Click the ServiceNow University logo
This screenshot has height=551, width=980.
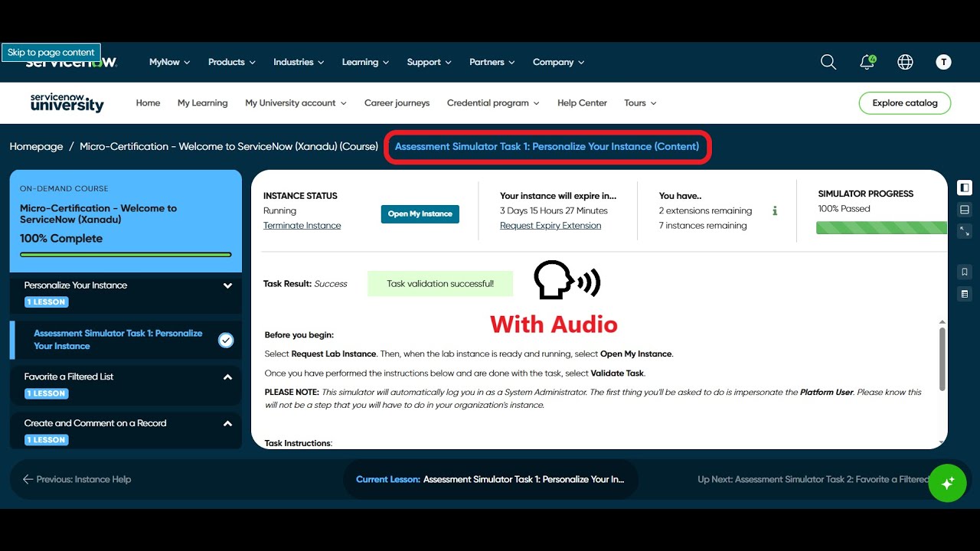[67, 103]
